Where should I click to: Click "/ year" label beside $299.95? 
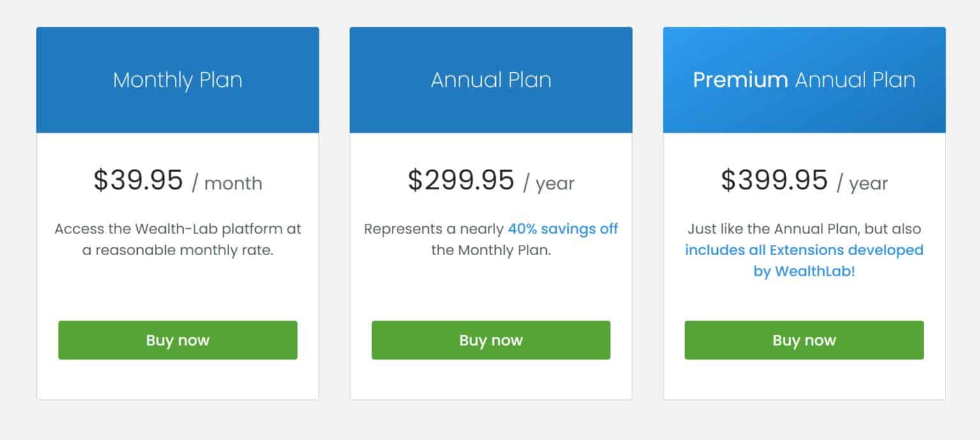point(549,184)
